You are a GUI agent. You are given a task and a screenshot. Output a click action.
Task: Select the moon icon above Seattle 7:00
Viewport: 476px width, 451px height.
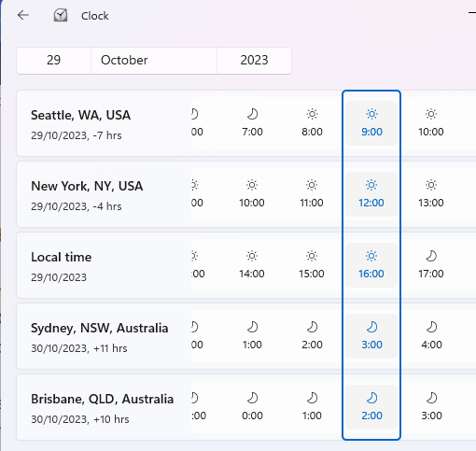click(x=252, y=114)
